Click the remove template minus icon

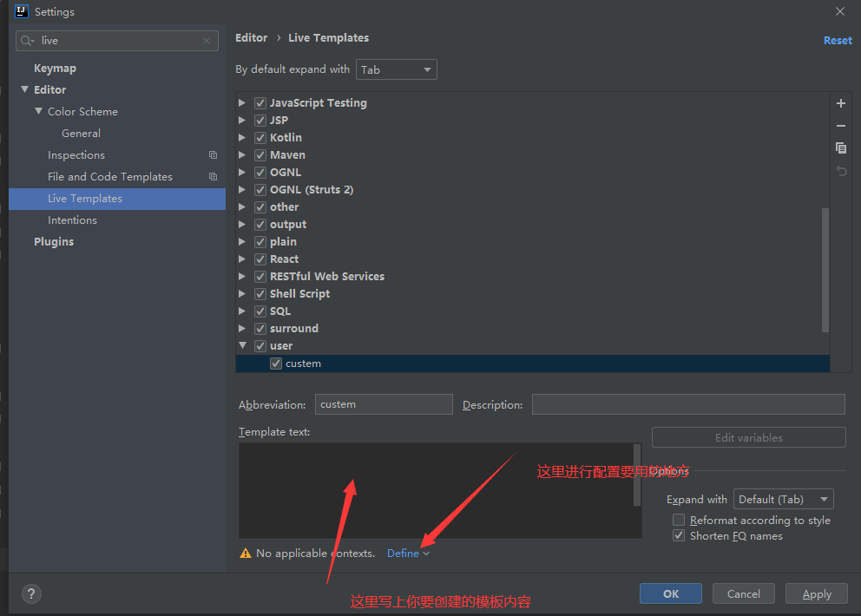click(840, 126)
